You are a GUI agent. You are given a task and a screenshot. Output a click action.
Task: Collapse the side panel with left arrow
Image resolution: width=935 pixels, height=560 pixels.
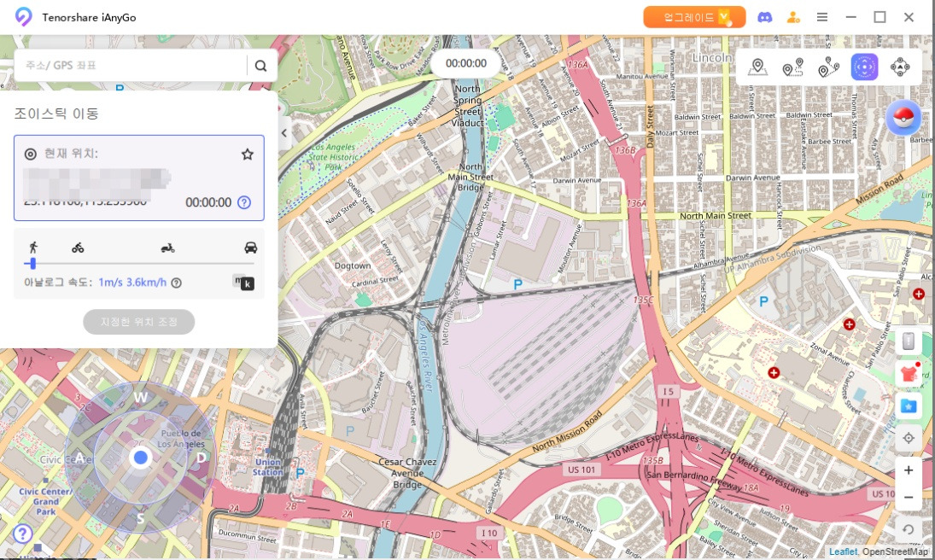[x=284, y=133]
